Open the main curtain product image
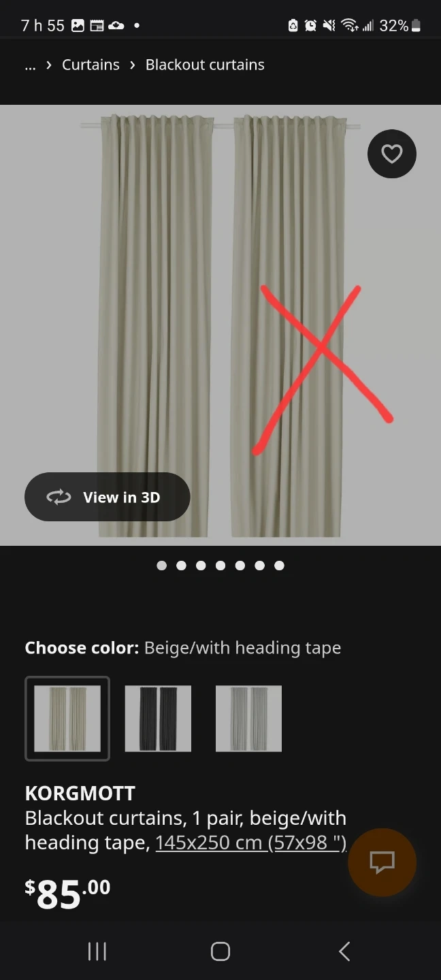Screen dimensions: 441x980 point(220,325)
